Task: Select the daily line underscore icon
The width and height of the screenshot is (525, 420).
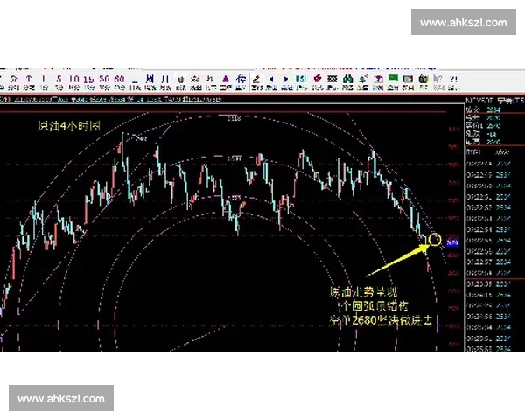Action: tap(135, 82)
